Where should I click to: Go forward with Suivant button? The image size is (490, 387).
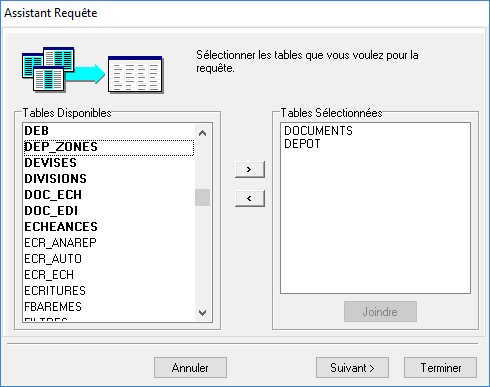click(352, 368)
